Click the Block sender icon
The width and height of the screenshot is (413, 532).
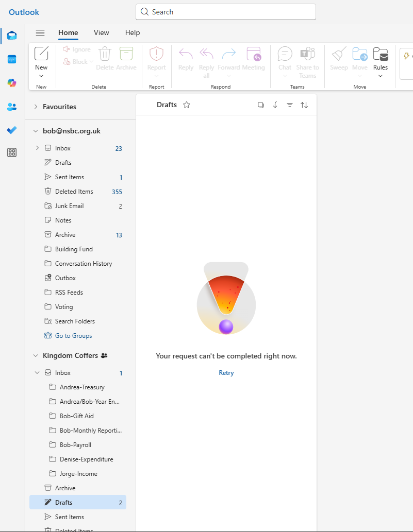[x=67, y=61]
